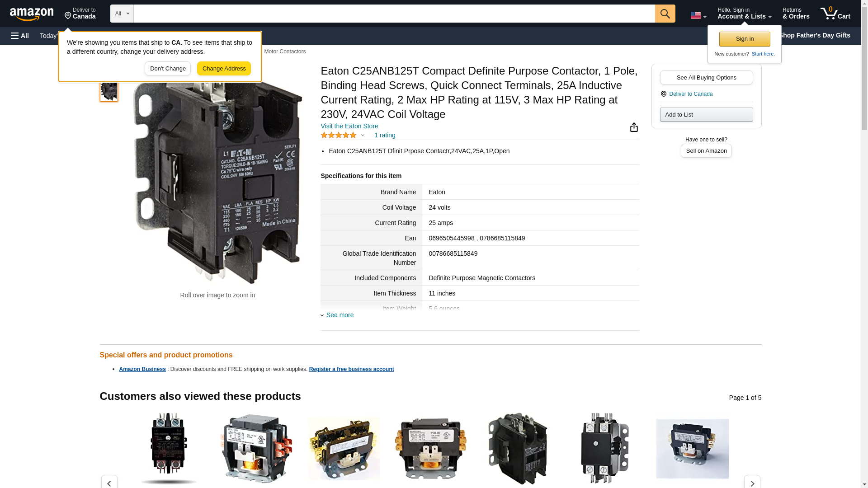The image size is (868, 488).
Task: Open Returns & Orders
Action: pos(796,14)
